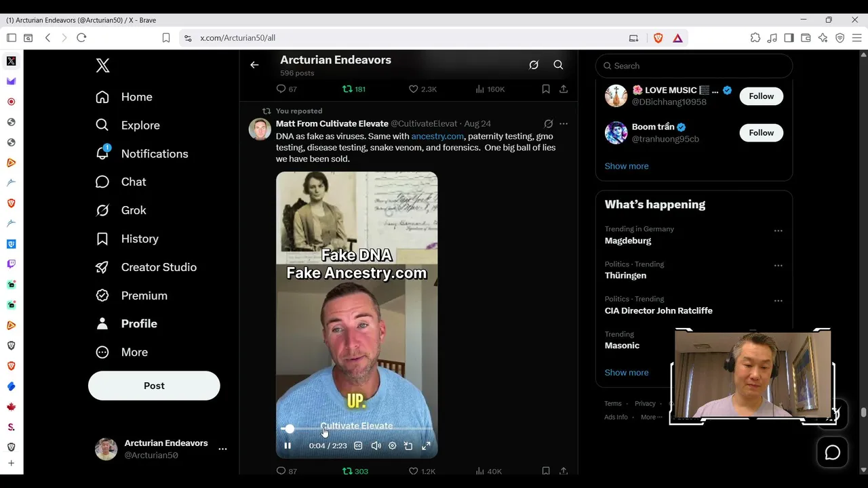Open Matt From Cultivate Elevate profile name
This screenshot has height=488, width=868.
(x=332, y=123)
